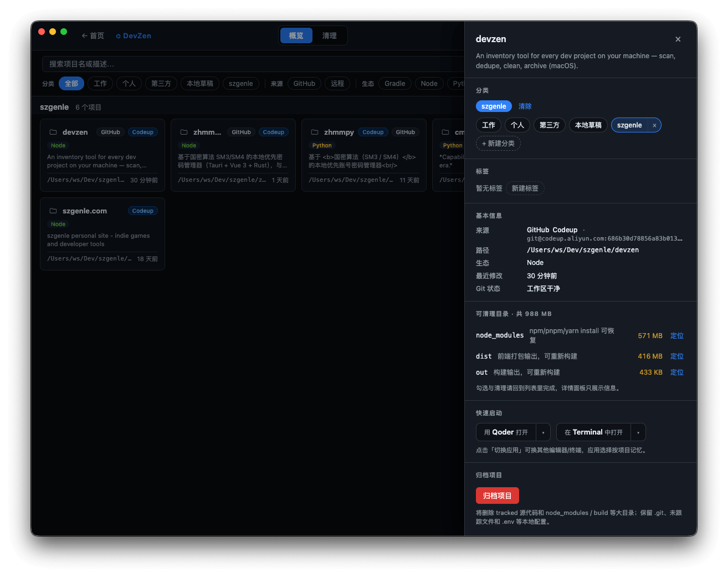Filter by Gradle ecosystem
This screenshot has width=728, height=577.
(395, 84)
